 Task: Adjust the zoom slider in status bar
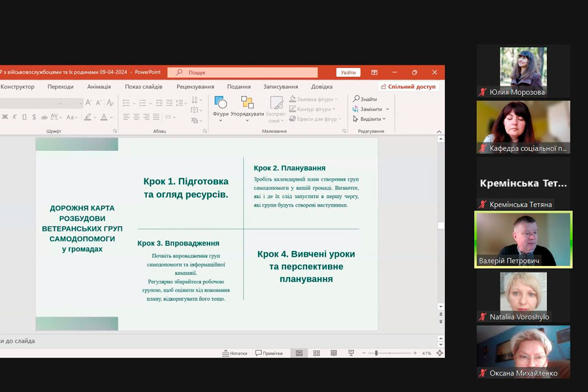coord(376,353)
